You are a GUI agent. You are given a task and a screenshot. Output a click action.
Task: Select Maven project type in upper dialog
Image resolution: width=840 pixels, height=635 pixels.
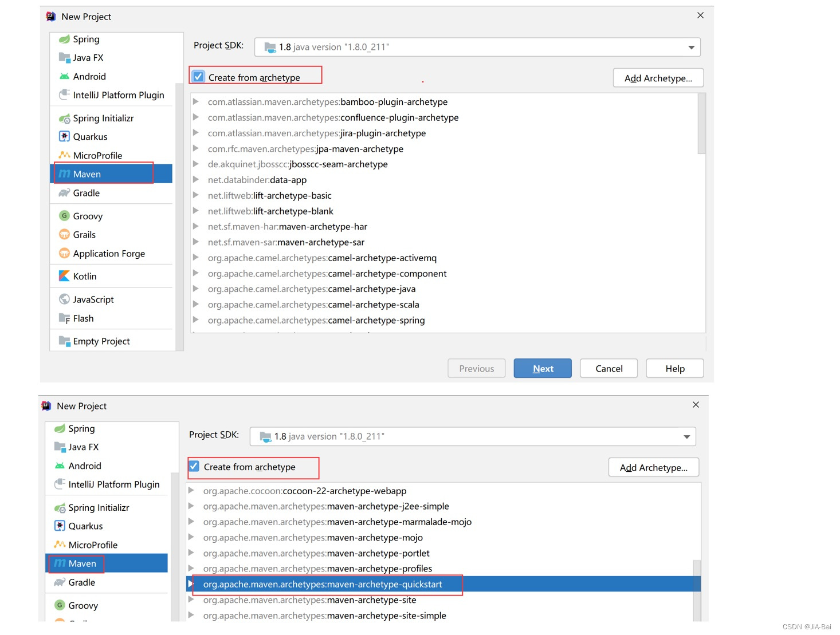click(111, 174)
